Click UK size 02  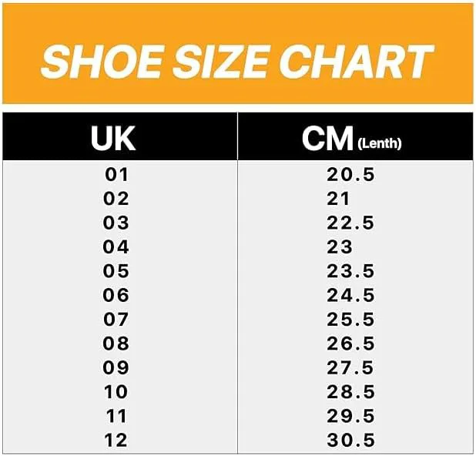[116, 199]
